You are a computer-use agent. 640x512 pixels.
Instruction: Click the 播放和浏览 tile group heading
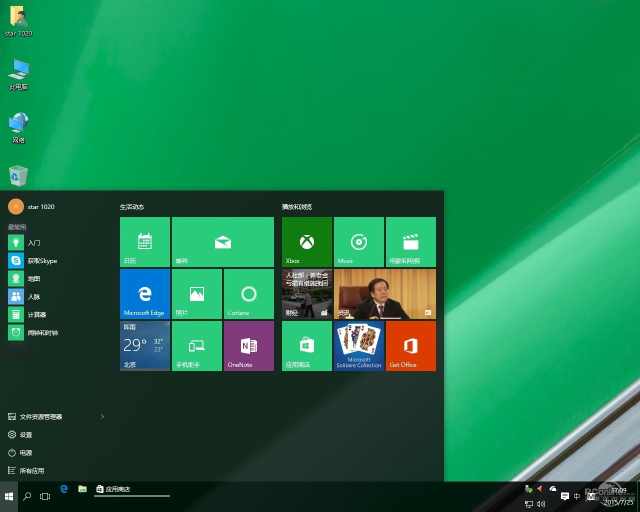pyautogui.click(x=297, y=207)
